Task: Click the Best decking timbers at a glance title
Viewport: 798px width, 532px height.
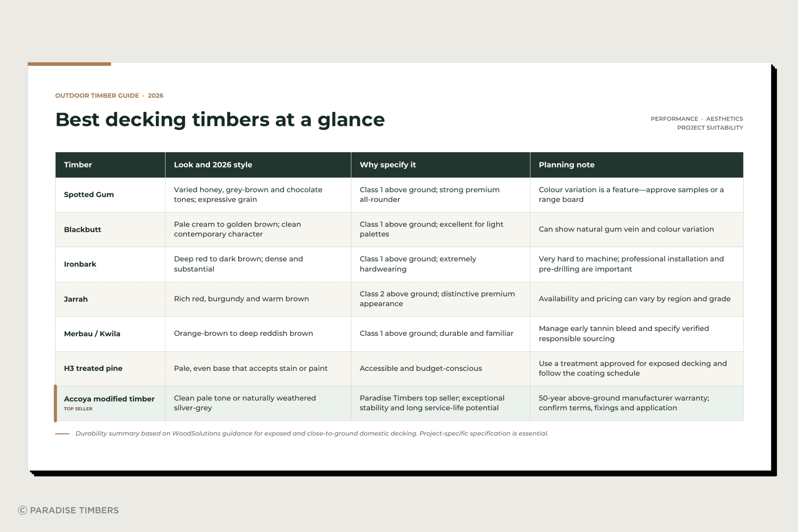Action: click(x=220, y=120)
